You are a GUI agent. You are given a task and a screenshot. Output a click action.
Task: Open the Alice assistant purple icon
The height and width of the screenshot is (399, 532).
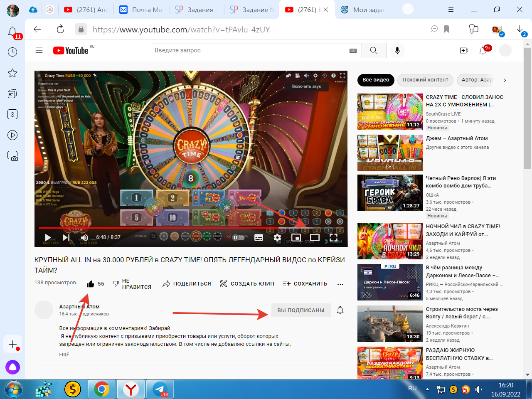[x=12, y=367]
